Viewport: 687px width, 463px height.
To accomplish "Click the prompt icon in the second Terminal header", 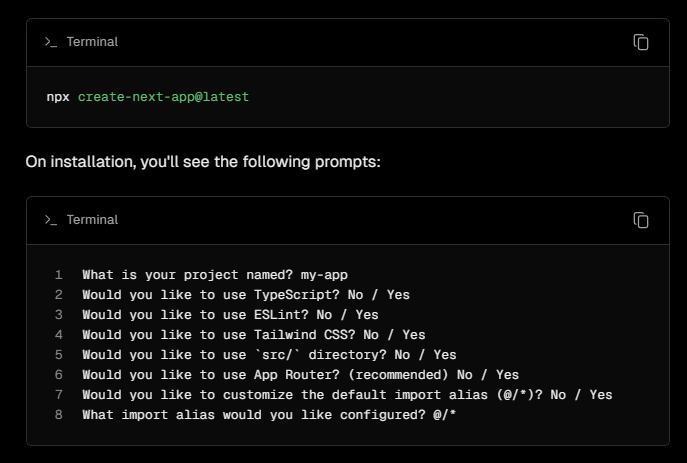I will coord(50,220).
